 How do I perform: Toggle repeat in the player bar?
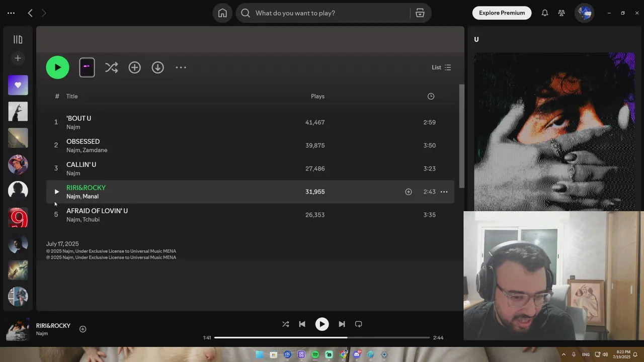coord(358,324)
